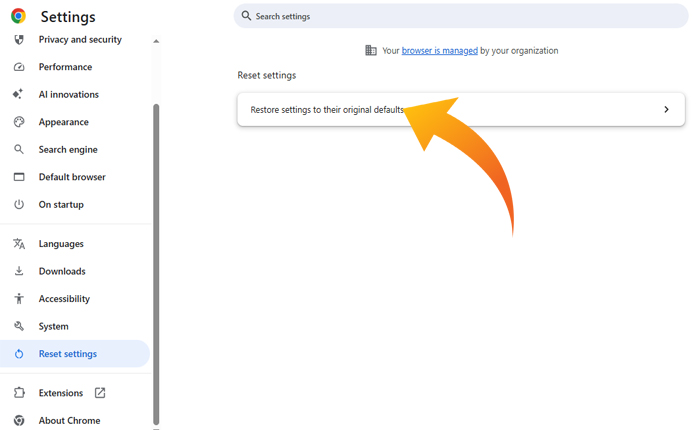
Task: Click the Chrome logo icon
Action: pyautogui.click(x=18, y=16)
